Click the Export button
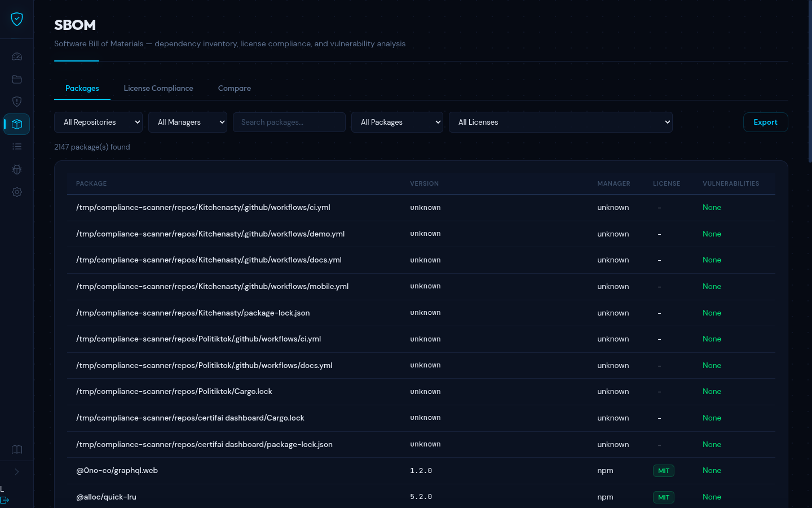812x508 pixels. click(765, 122)
